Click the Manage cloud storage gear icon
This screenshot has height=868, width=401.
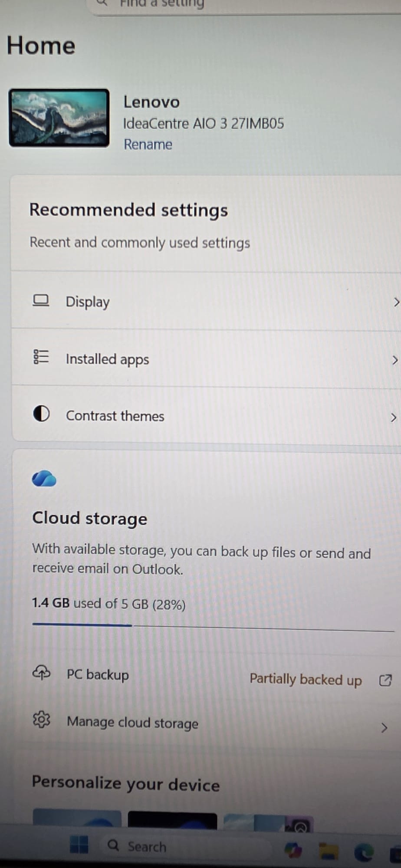coord(42,720)
